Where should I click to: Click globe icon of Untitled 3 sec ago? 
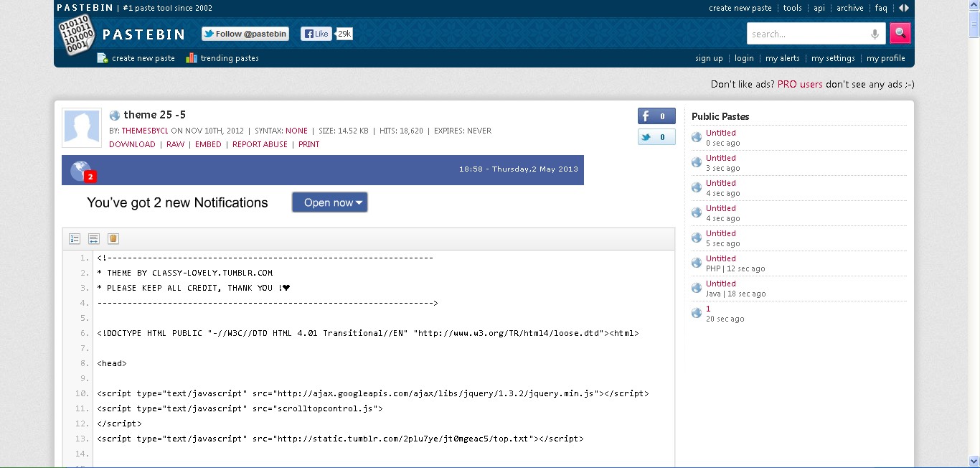pyautogui.click(x=697, y=162)
